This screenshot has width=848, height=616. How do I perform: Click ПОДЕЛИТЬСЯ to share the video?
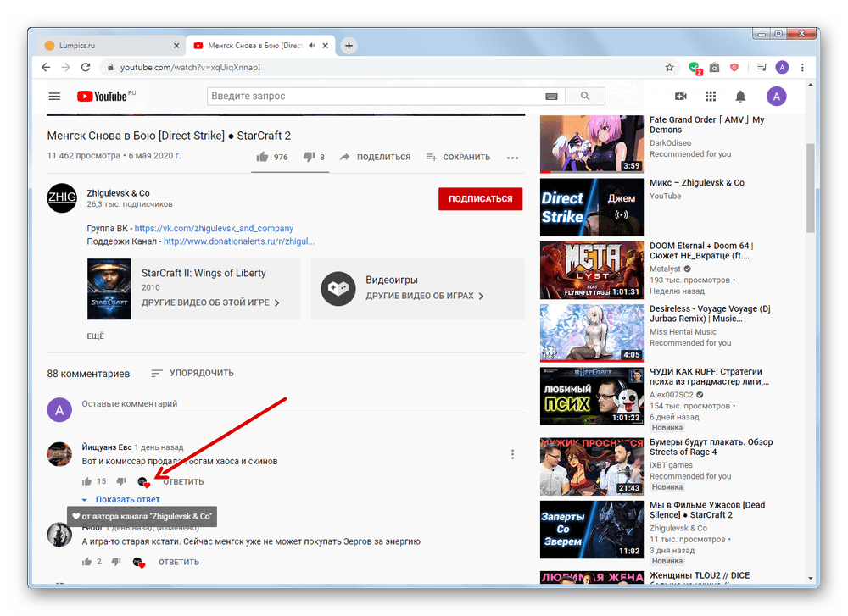click(375, 157)
